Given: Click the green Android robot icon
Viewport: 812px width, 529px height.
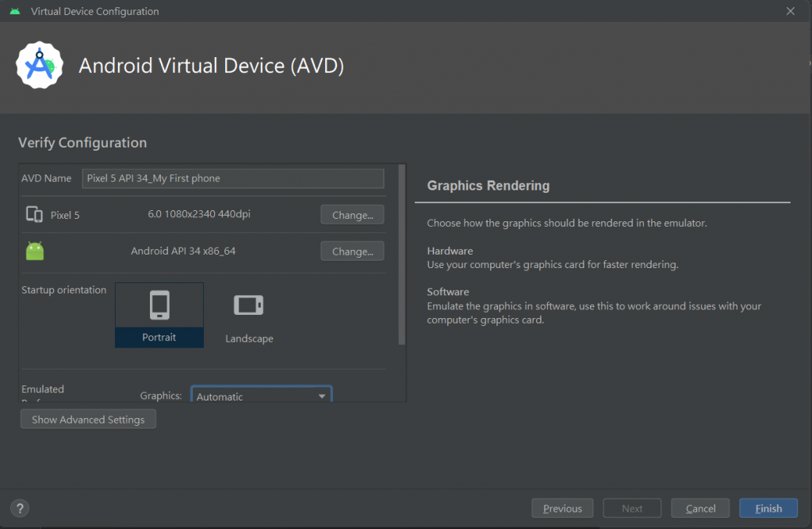Looking at the screenshot, I should pos(34,251).
